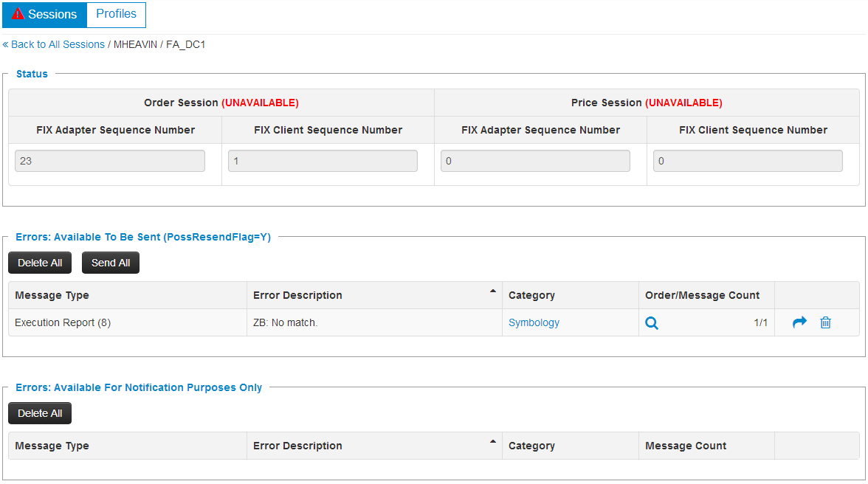
Task: Delete all resendable errors
Action: tap(40, 263)
